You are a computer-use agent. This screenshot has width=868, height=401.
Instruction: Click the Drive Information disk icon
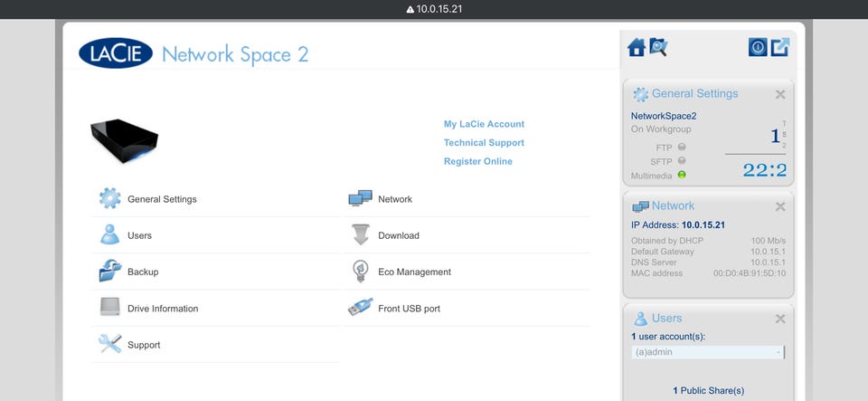tap(109, 308)
